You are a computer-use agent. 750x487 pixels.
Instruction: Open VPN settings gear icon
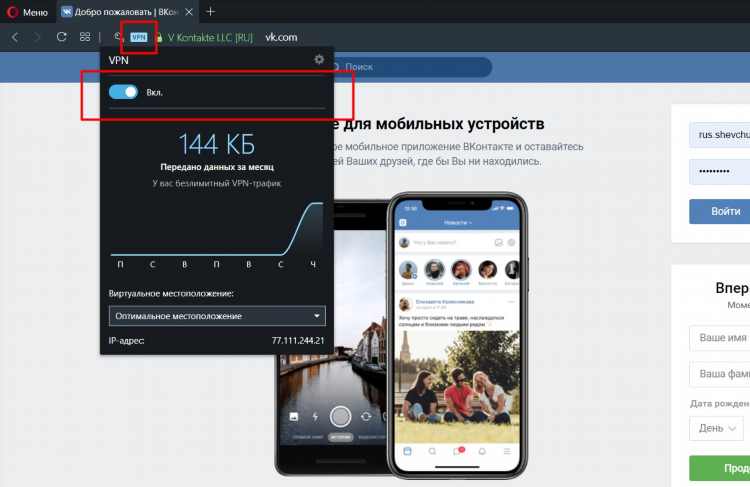click(x=319, y=59)
